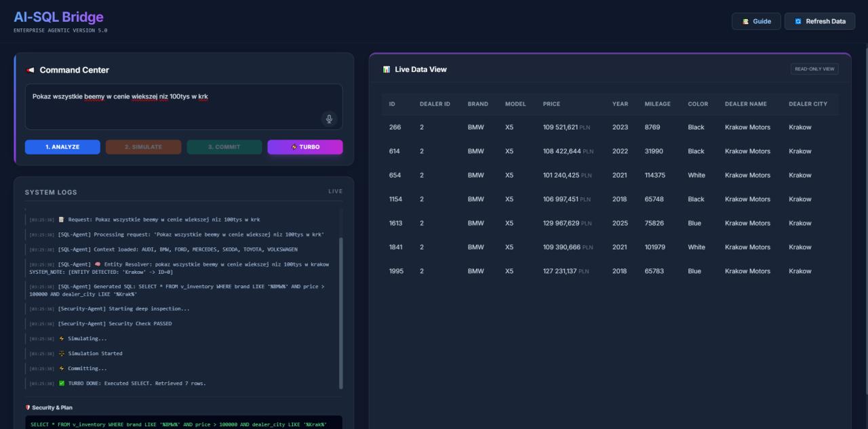Click the brain icon in Entity Resolver log
868x429 pixels.
(x=98, y=264)
